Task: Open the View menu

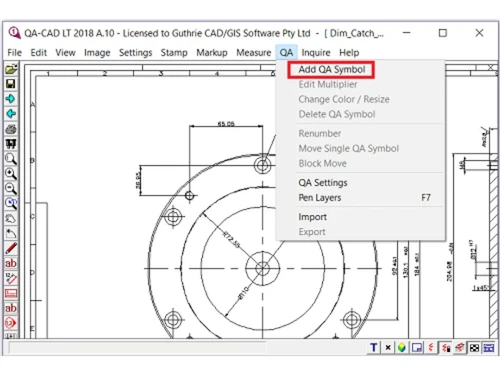Action: [65, 53]
